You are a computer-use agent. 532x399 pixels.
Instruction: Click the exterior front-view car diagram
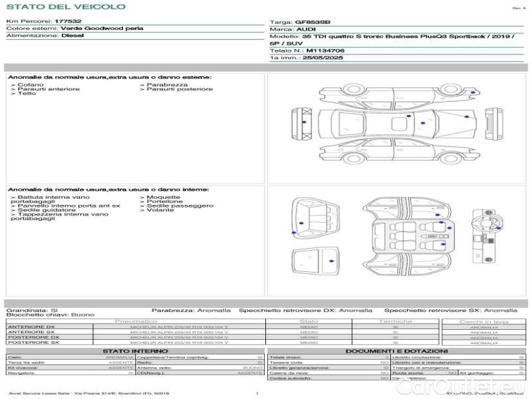tap(304, 123)
